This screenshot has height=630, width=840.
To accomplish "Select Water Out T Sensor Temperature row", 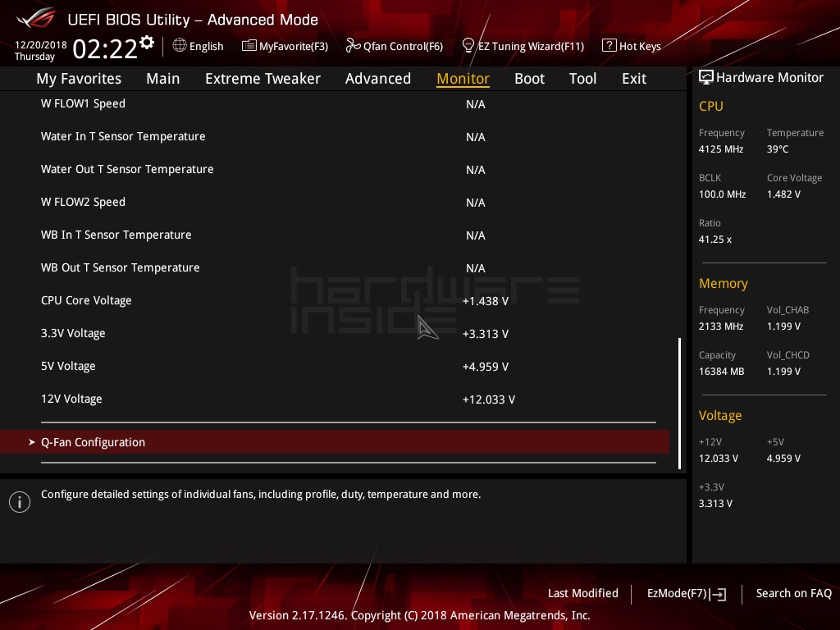I will pos(335,169).
